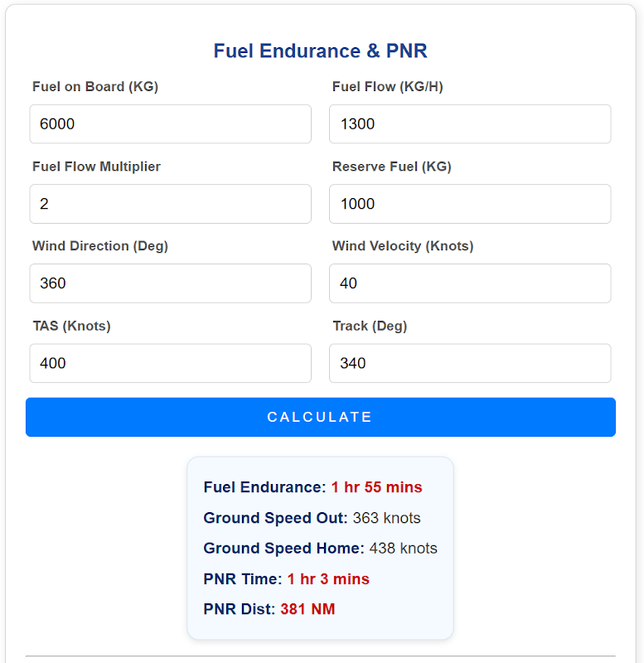The image size is (644, 663).
Task: Click the Fuel Endurance & PNR heading
Action: click(321, 51)
